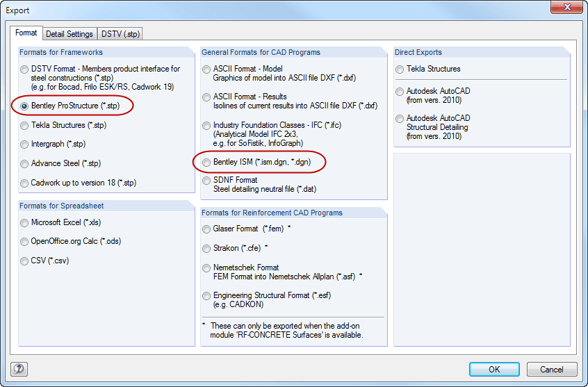Choose Glaser Format (*.fem) option

pyautogui.click(x=206, y=229)
